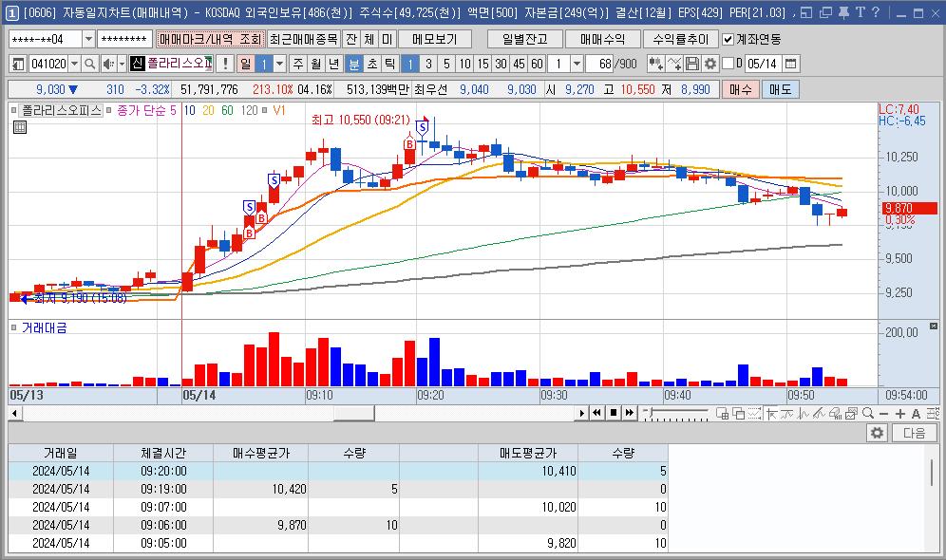The width and height of the screenshot is (946, 560).
Task: Select the 15 minute interval
Action: tap(482, 64)
